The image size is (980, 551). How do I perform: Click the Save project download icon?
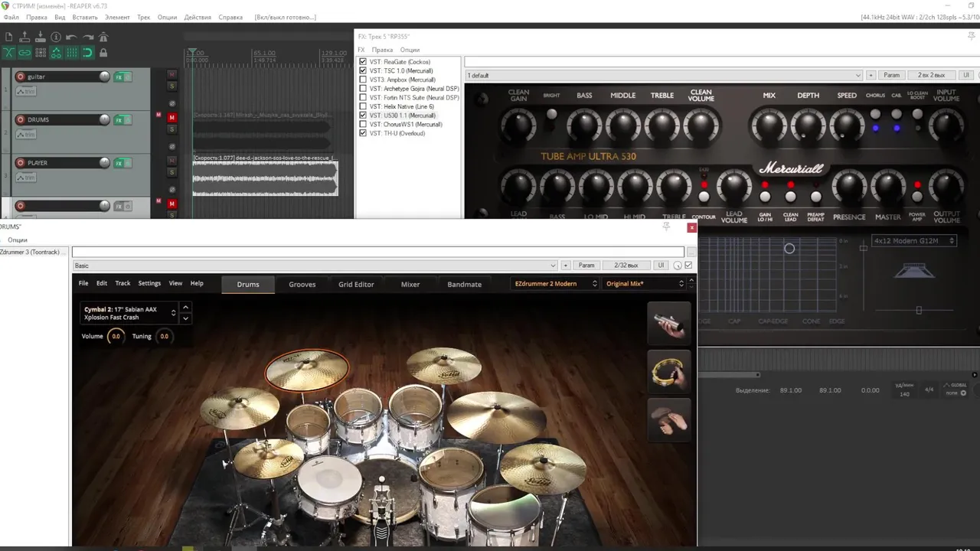coord(41,37)
